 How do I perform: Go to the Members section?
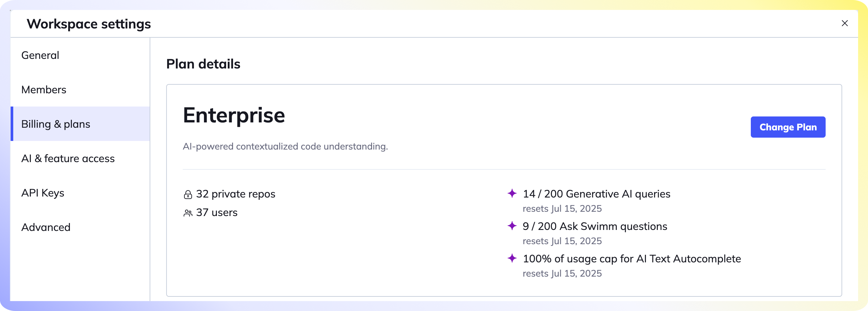(80, 90)
